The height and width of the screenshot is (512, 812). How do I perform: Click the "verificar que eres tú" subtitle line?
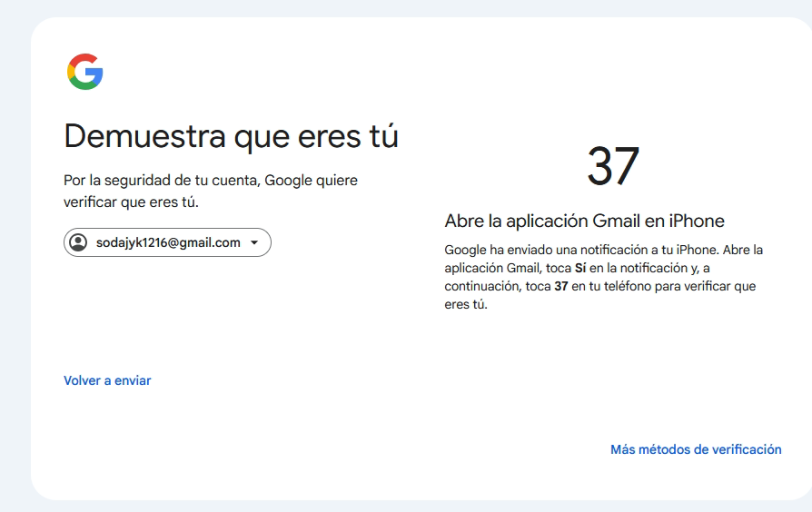(131, 202)
